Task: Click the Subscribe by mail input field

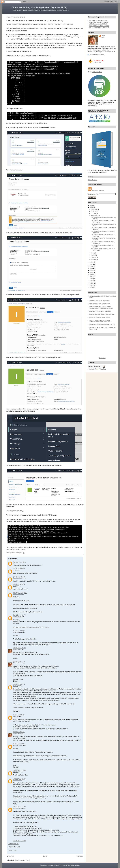Action: click(x=107, y=194)
